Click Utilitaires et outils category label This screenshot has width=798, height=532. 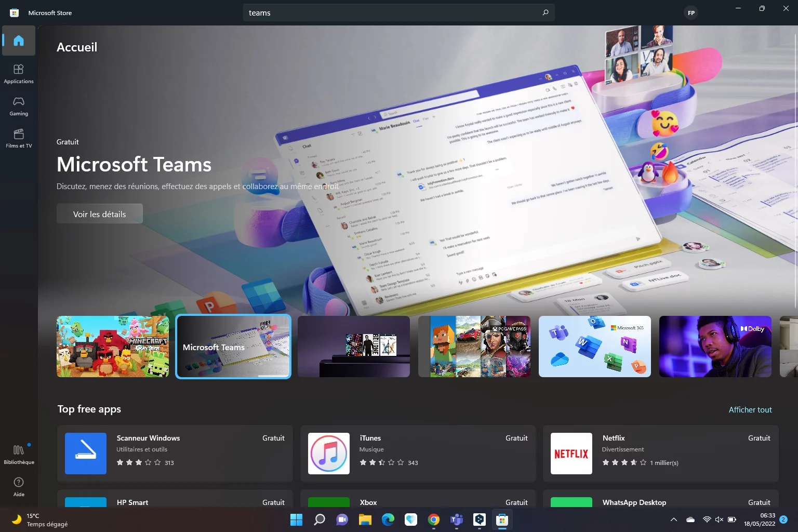[142, 449]
